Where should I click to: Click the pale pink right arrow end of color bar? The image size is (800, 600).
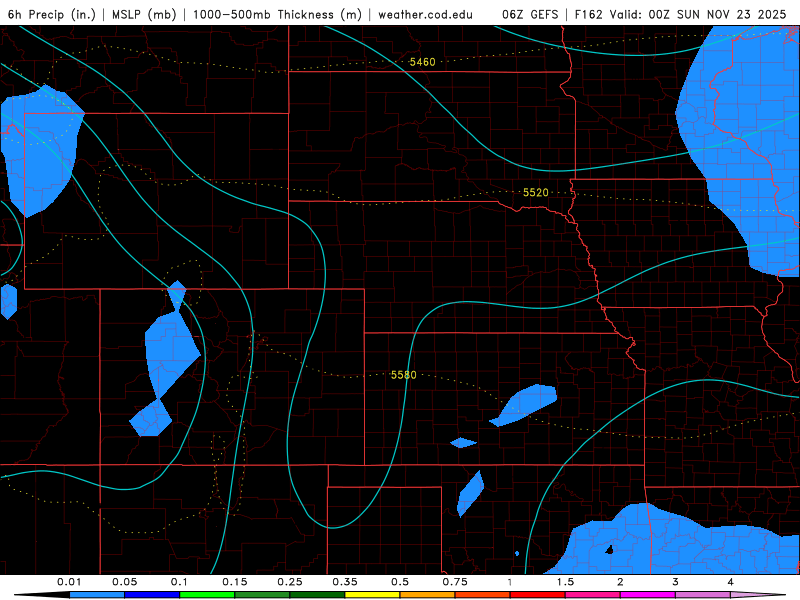click(758, 595)
